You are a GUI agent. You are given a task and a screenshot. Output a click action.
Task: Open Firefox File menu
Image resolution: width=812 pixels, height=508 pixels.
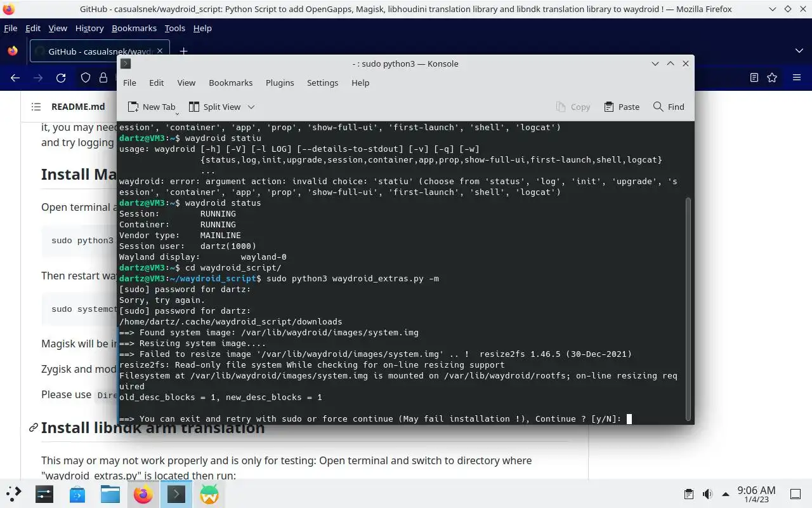pos(11,28)
